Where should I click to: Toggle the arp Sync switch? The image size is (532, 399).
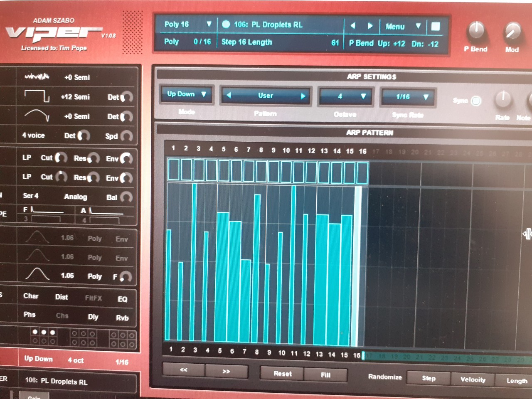[x=476, y=101]
